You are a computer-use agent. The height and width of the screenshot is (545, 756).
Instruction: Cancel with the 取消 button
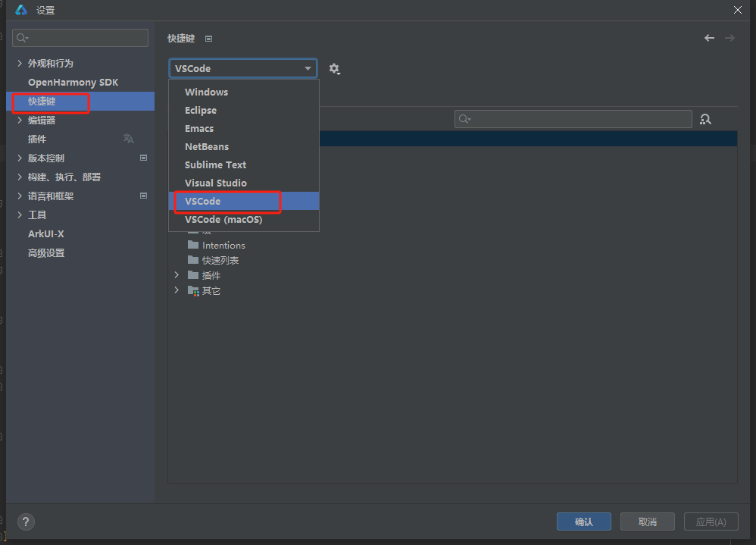coord(648,522)
